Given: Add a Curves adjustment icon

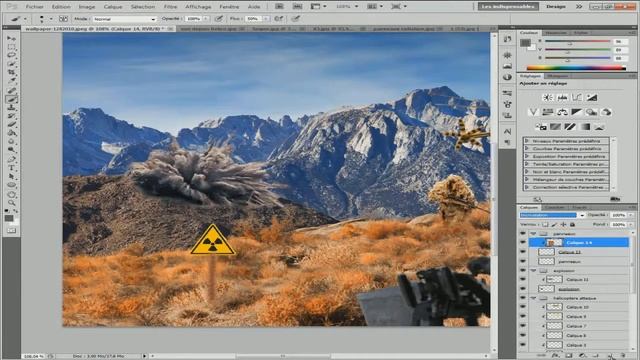Looking at the screenshot, I should pos(577,97).
